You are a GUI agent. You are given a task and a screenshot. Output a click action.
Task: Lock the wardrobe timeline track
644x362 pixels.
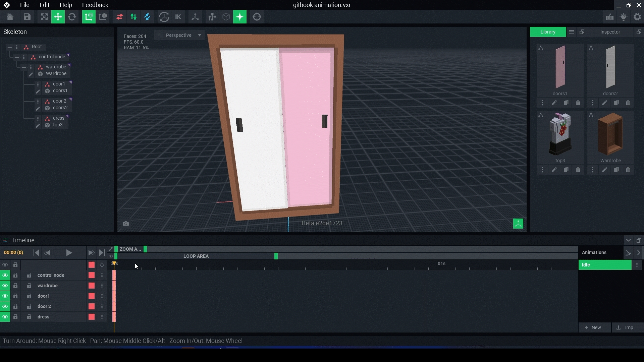(15, 286)
